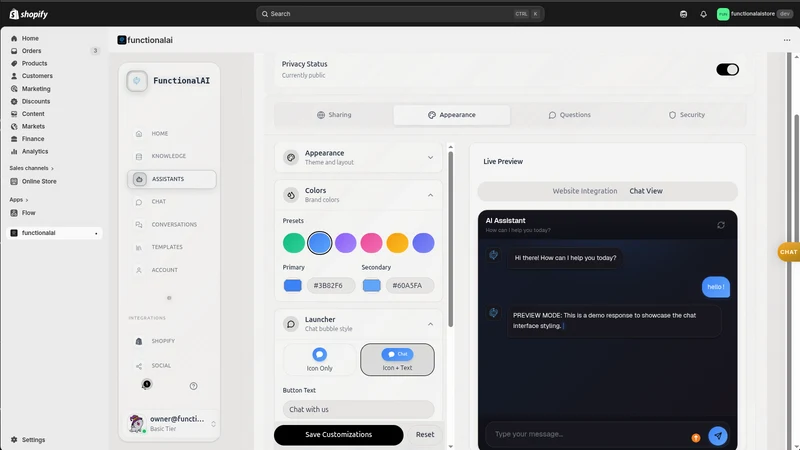Screen dimensions: 800x450
Task: Switch preview to Chat View
Action: click(x=646, y=191)
